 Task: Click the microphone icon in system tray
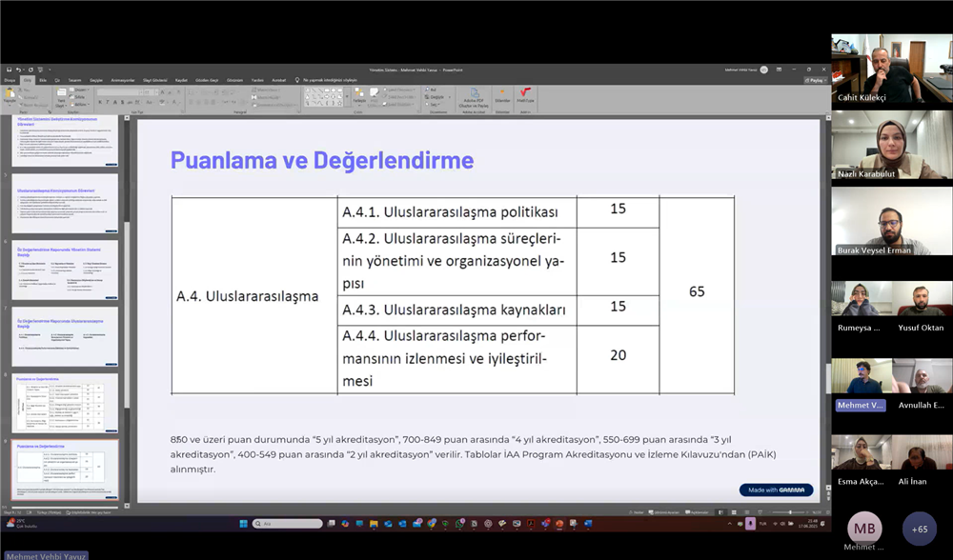click(751, 524)
